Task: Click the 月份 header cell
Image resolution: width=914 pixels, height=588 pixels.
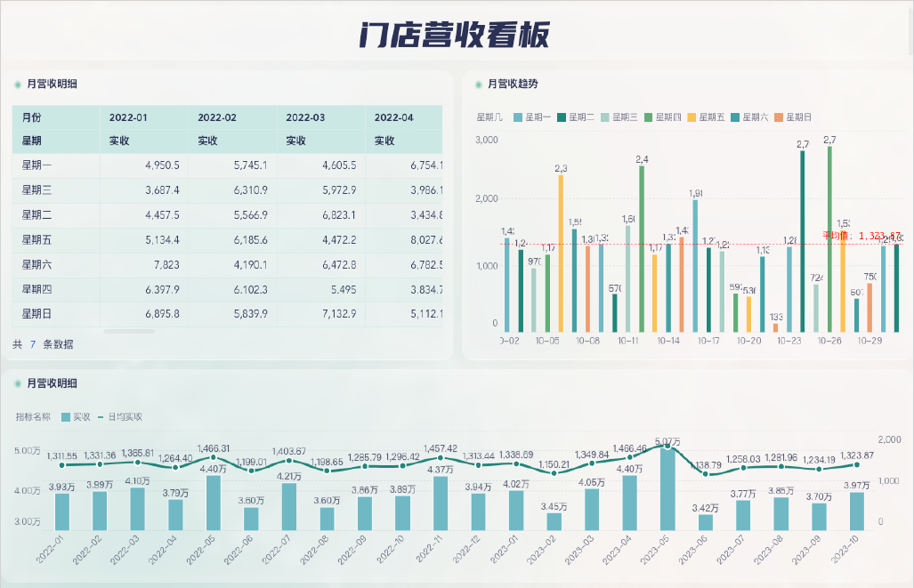Action: tap(31, 117)
